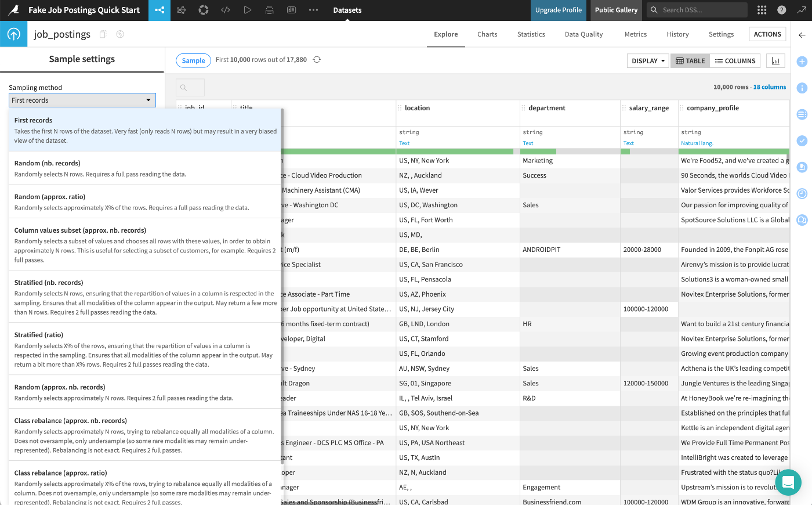Click the Sample button
Screen dimensions: 812x505
tap(194, 60)
